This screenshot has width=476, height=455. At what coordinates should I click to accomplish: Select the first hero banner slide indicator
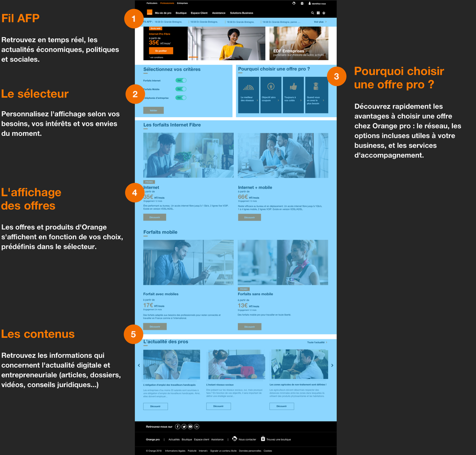click(x=192, y=57)
